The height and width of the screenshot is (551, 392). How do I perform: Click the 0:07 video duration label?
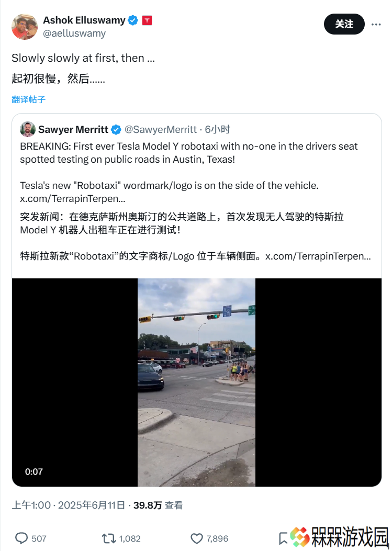(x=33, y=471)
